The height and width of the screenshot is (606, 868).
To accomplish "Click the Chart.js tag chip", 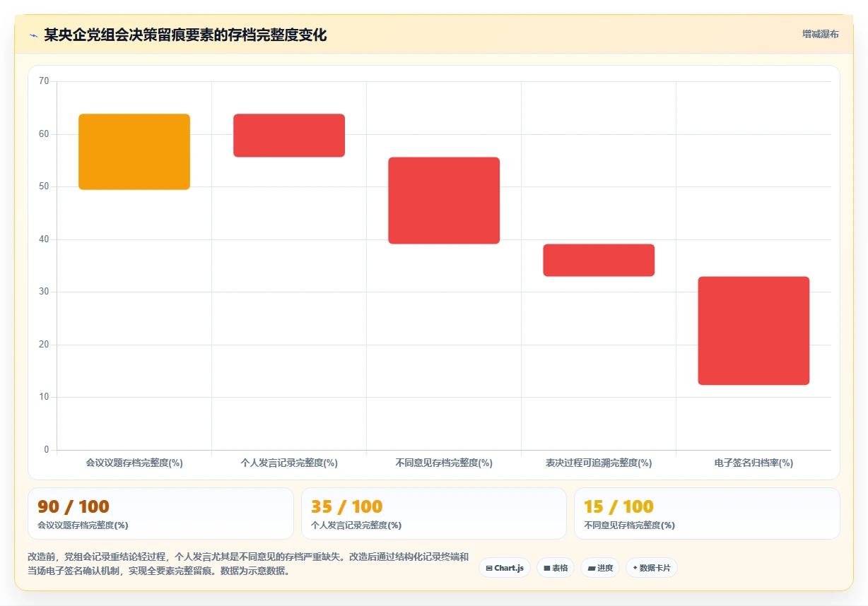I will click(x=505, y=568).
